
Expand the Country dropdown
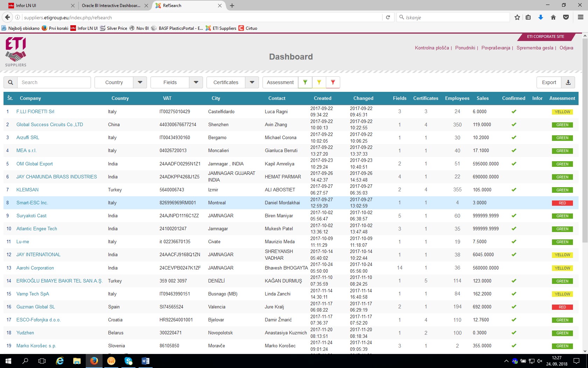(x=140, y=82)
